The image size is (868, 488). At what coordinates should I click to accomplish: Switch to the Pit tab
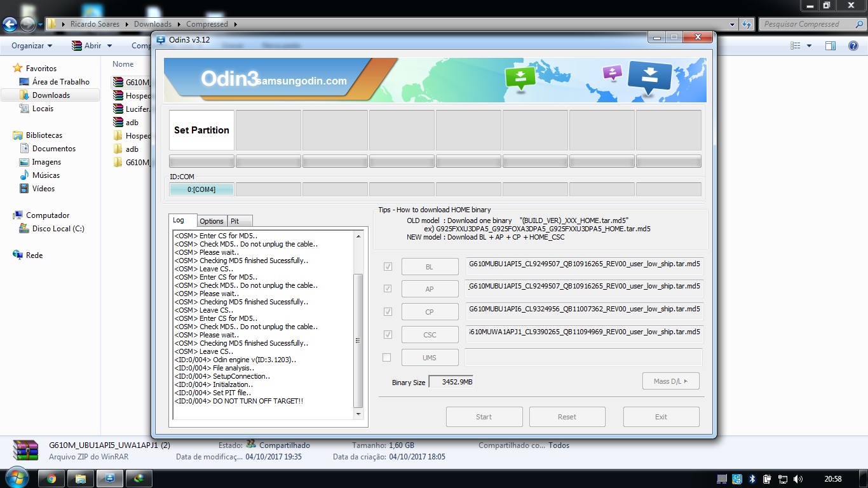(240, 221)
